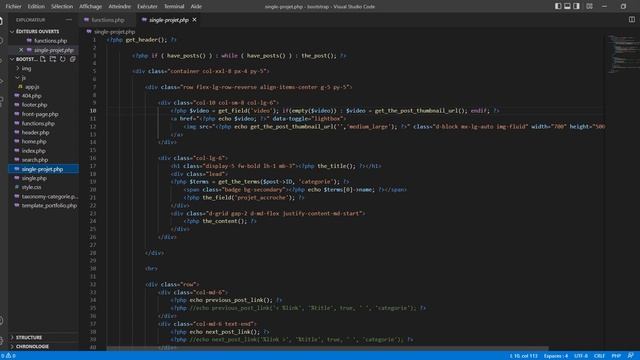This screenshot has height=360, width=640.
Task: Open the Edition menu
Action: (x=36, y=7)
